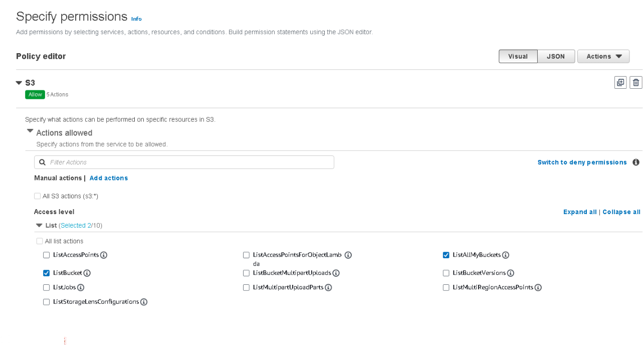Show info for ListAccessPointsForObjectLambda action
Viewport: 644px width, 345px height.
tap(348, 255)
